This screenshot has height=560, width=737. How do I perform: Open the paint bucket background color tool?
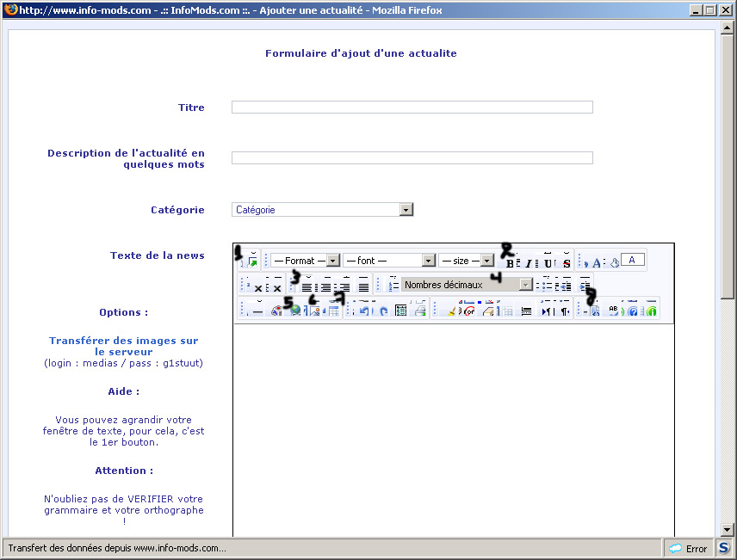point(615,263)
